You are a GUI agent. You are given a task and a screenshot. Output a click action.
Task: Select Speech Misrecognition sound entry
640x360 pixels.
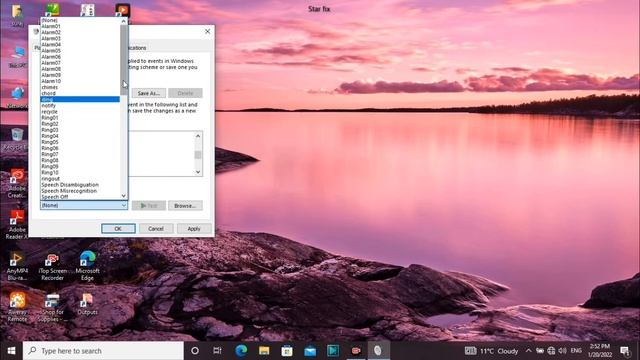coord(80,191)
